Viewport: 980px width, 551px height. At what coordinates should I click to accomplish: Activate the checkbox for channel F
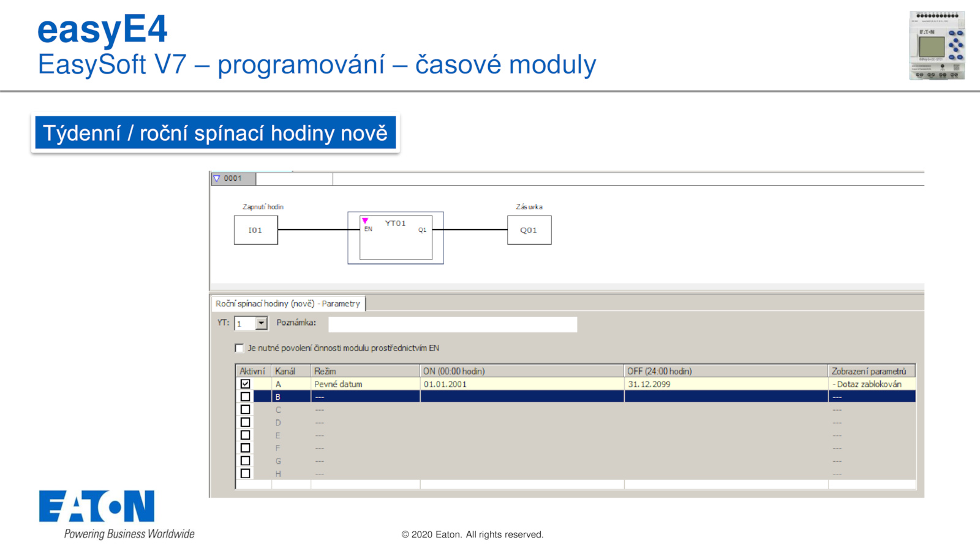tap(245, 448)
